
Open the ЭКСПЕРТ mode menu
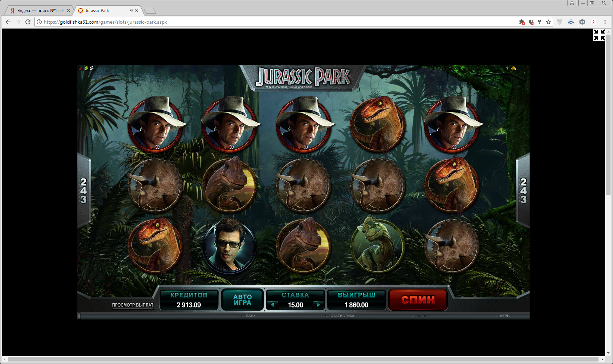click(424, 316)
